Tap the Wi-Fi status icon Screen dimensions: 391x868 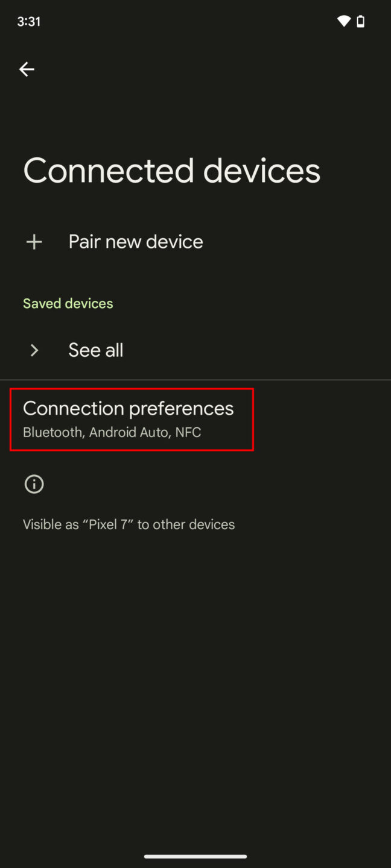[342, 20]
